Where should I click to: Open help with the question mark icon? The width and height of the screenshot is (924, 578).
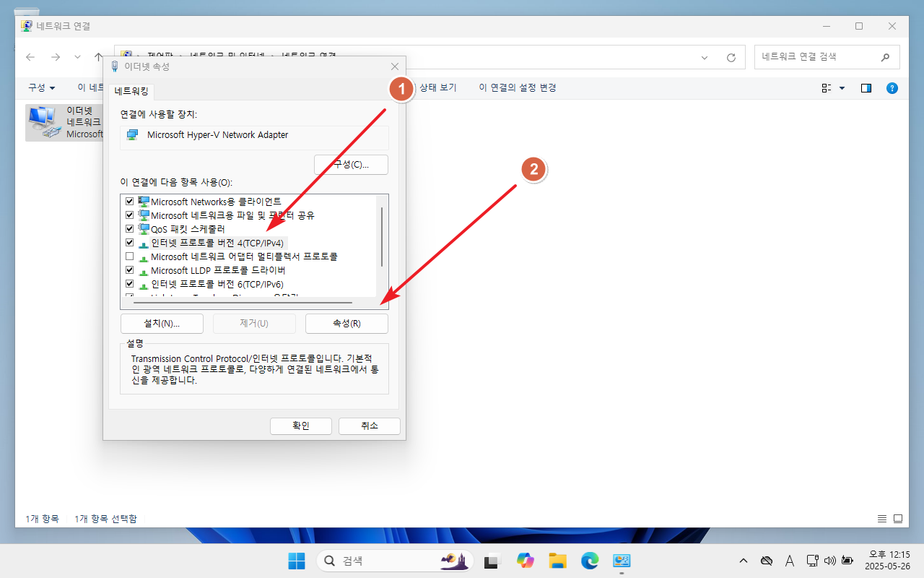tap(892, 87)
